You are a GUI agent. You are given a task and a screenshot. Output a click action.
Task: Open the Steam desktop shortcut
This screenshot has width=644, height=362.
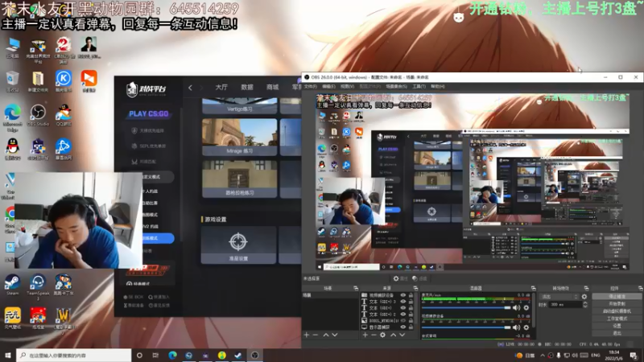(12, 285)
